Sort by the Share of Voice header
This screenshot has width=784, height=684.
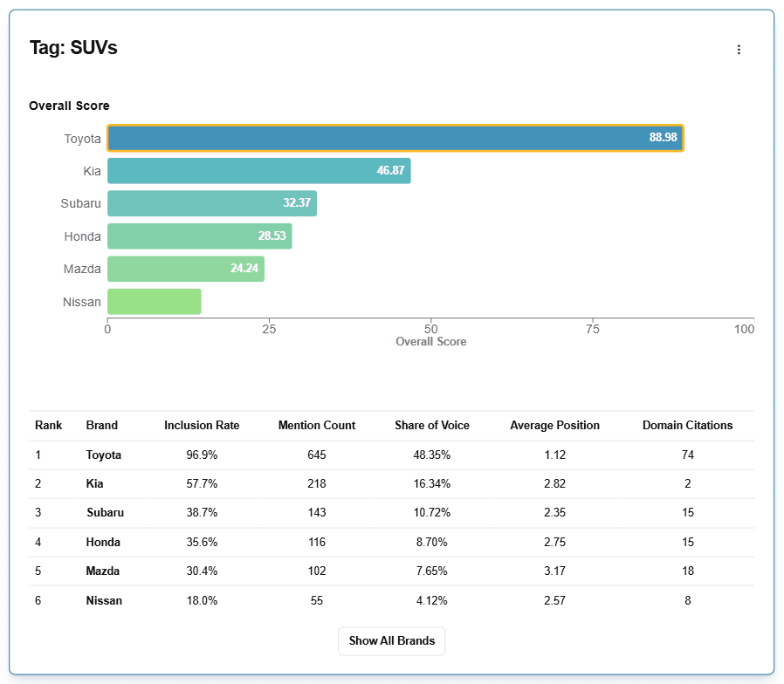pyautogui.click(x=431, y=426)
